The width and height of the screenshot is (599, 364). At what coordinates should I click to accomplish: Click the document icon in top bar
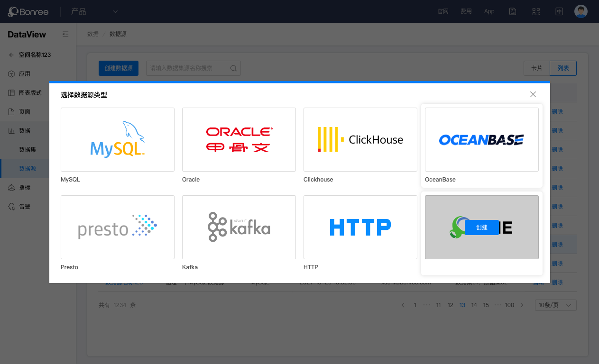(513, 11)
